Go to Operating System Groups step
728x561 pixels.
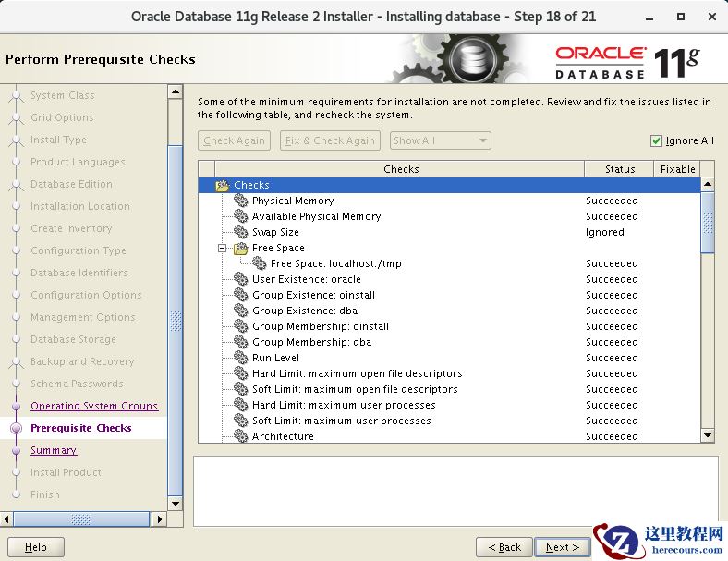tap(94, 406)
